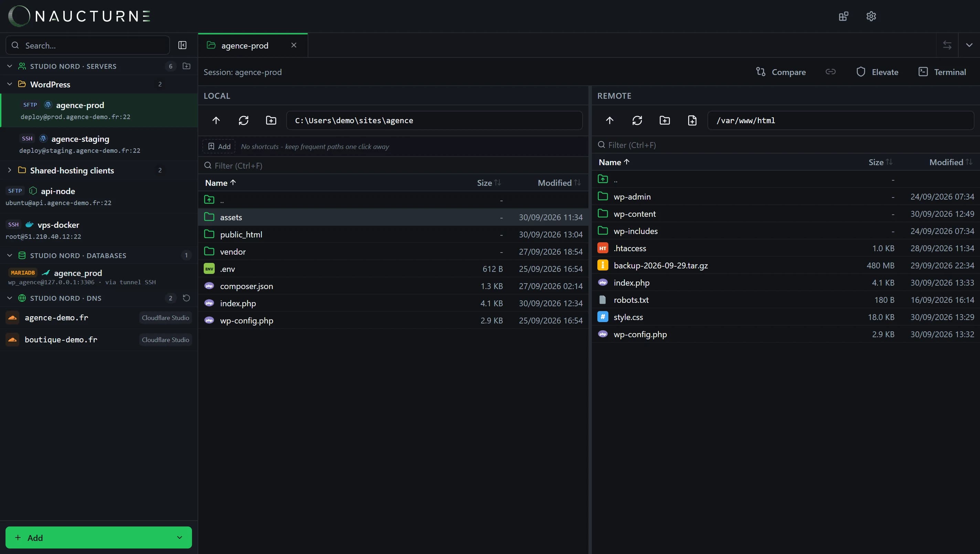Create new file in remote pane
The image size is (980, 554).
[692, 121]
